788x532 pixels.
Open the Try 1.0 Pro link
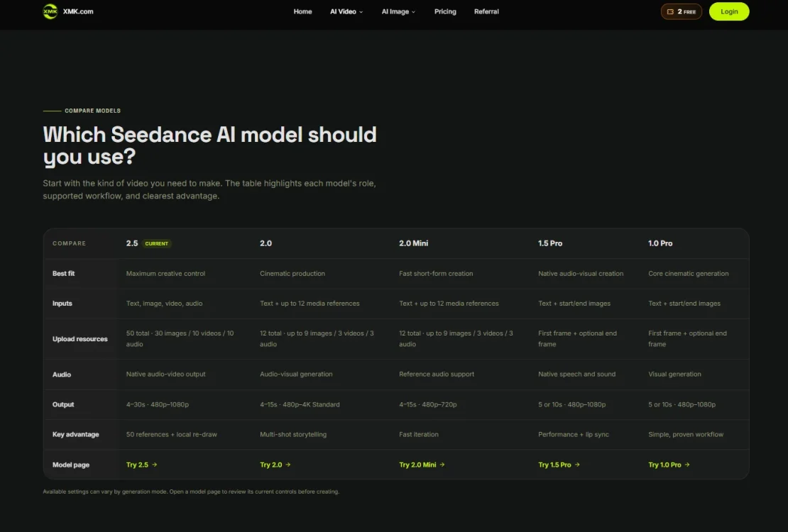(669, 465)
